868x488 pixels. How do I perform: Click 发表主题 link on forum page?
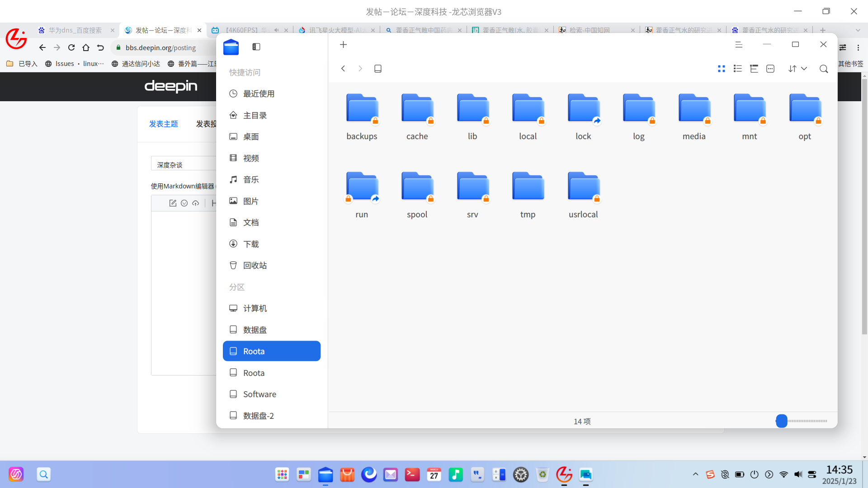[164, 124]
